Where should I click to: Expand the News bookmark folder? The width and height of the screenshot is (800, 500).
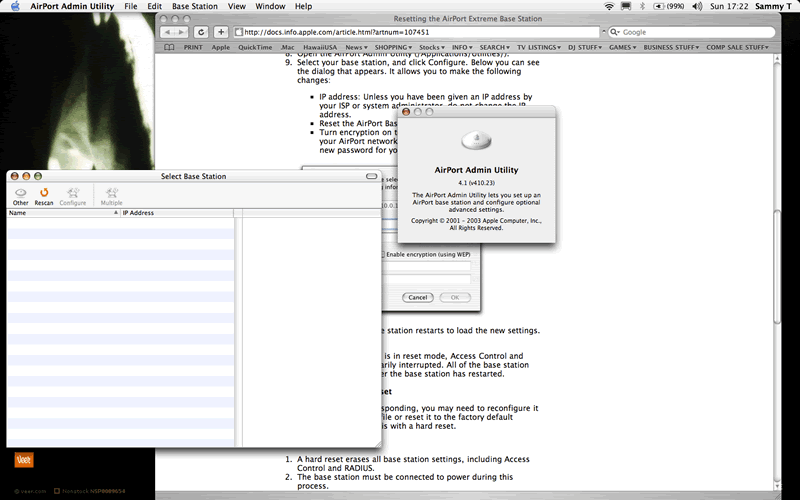[356, 47]
